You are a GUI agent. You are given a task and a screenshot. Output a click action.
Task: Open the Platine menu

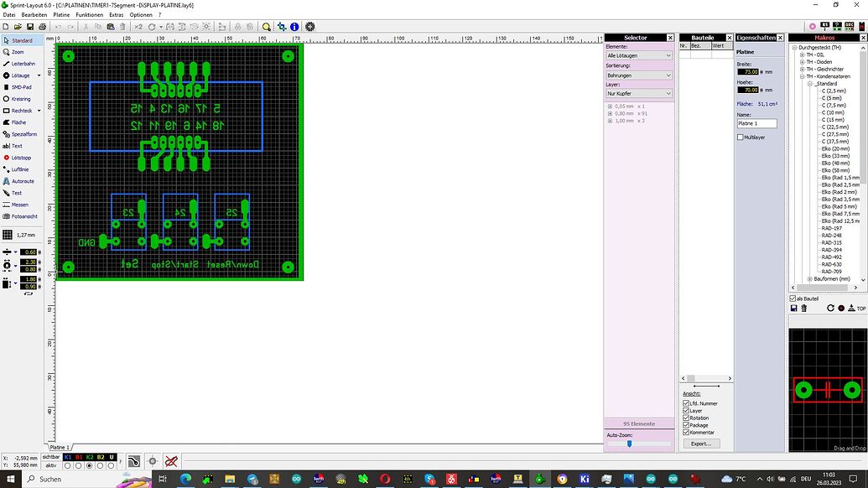click(x=61, y=15)
